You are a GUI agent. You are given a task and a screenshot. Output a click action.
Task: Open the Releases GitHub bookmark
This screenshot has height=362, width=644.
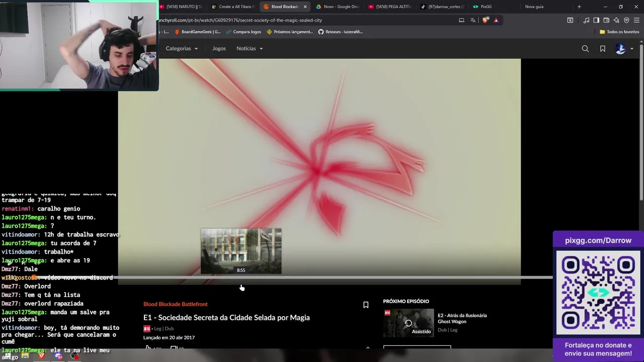coord(341,32)
